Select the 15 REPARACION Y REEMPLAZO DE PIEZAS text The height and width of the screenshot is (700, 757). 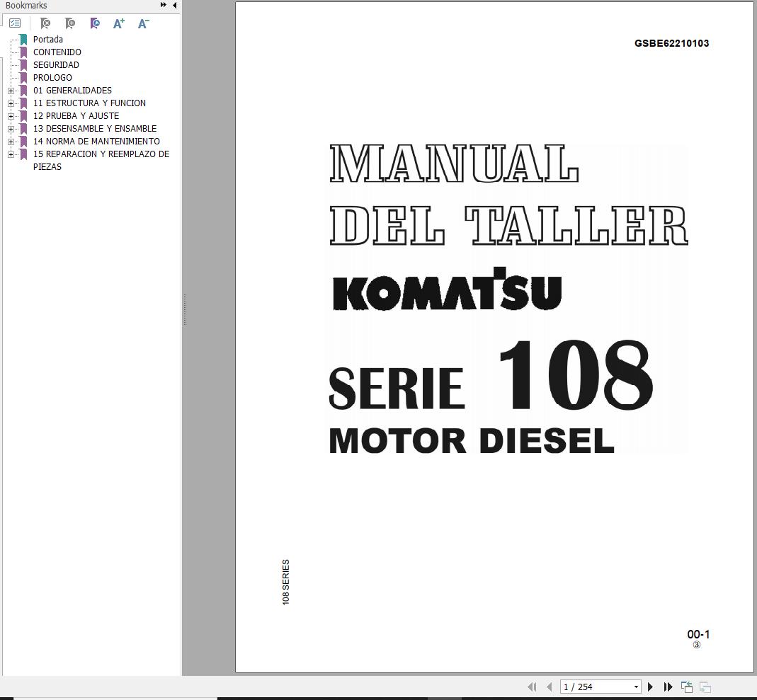pos(101,160)
